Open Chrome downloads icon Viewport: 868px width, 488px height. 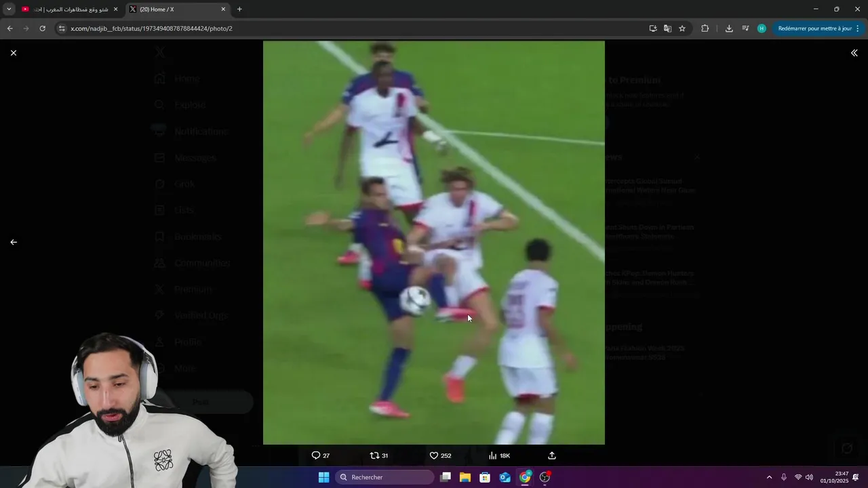click(x=729, y=28)
